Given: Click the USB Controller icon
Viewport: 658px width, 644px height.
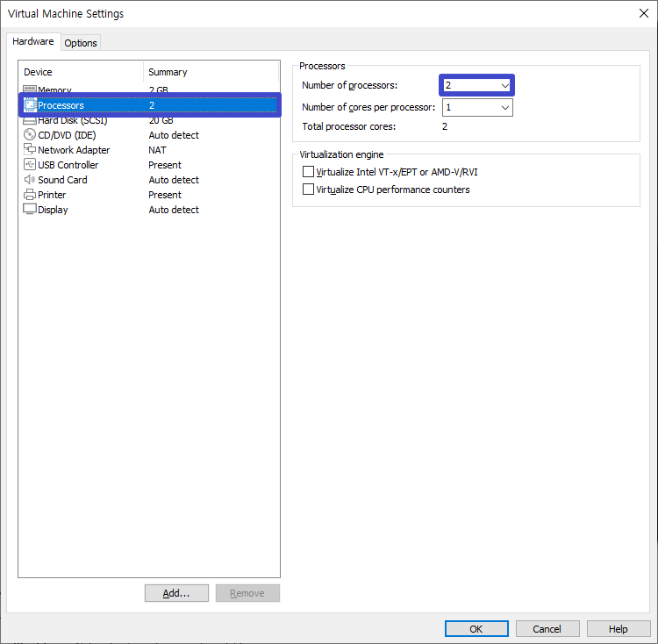Looking at the screenshot, I should tap(29, 164).
